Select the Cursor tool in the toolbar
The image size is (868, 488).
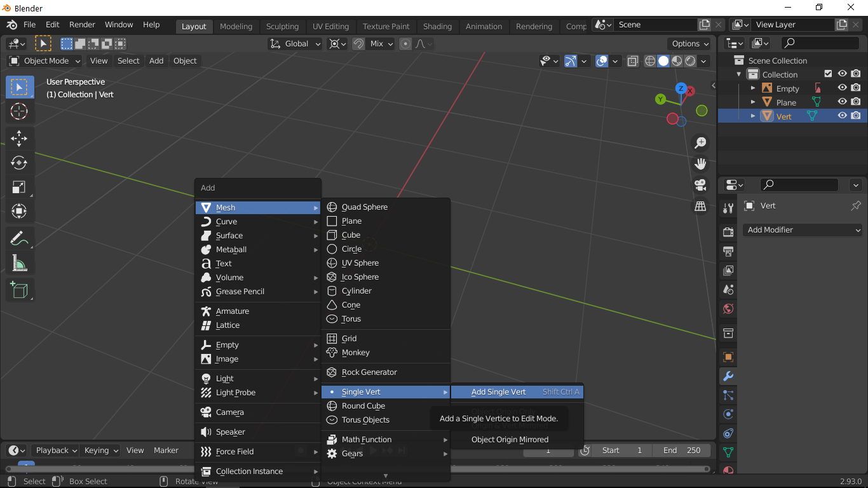(19, 111)
